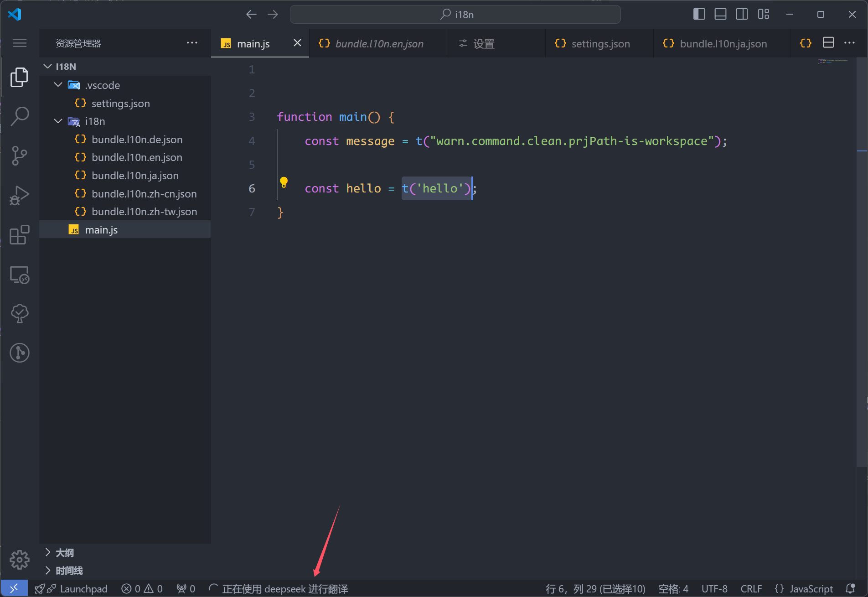
Task: Open bundle.l10n.zh-tw.json in the explorer
Action: pyautogui.click(x=125, y=212)
